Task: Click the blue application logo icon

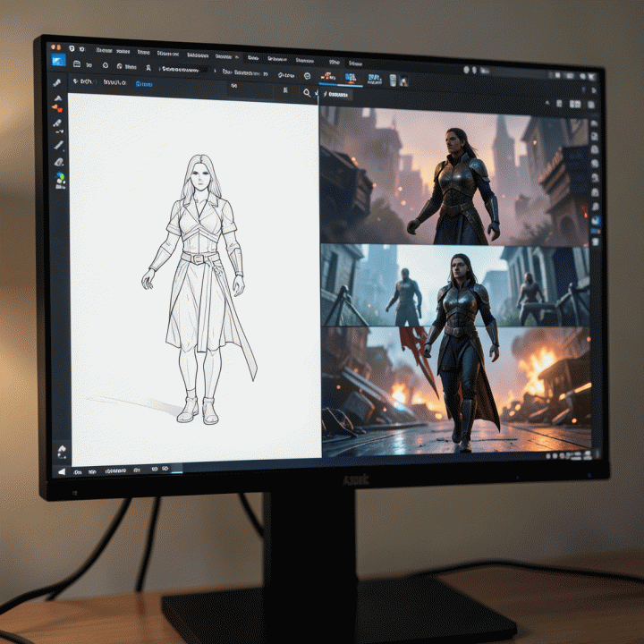Action: click(x=59, y=61)
